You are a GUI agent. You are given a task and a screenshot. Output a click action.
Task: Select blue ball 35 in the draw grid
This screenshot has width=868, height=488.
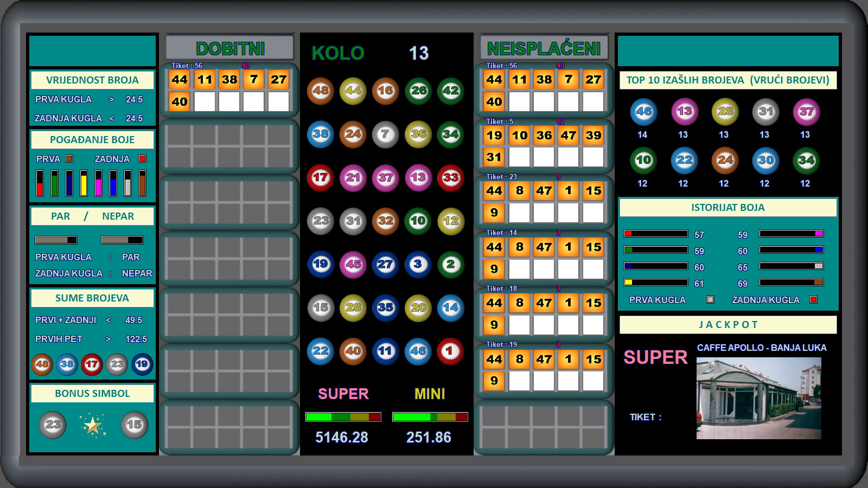385,307
